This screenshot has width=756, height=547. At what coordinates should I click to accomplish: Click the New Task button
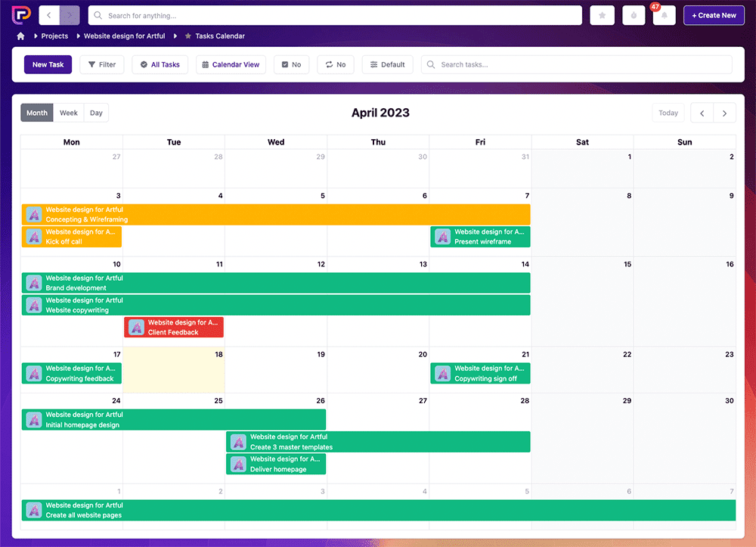pyautogui.click(x=48, y=64)
